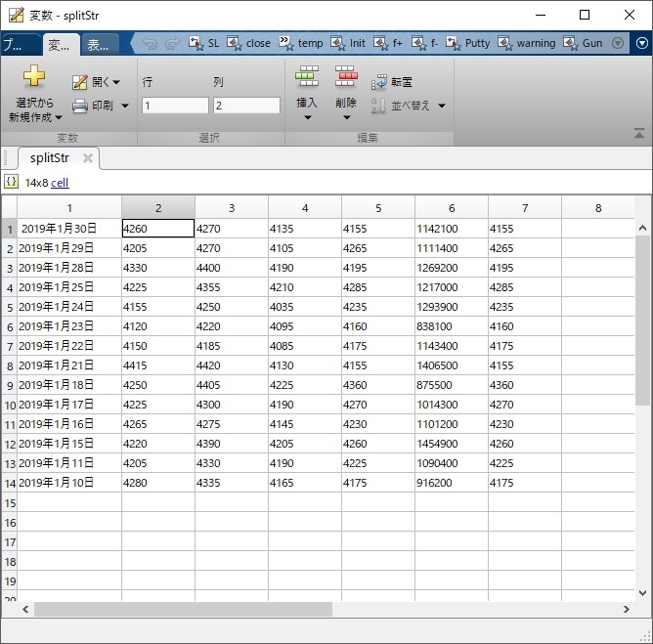The image size is (653, 644).
Task: Run the Putty favorite shortcut
Action: pos(467,43)
